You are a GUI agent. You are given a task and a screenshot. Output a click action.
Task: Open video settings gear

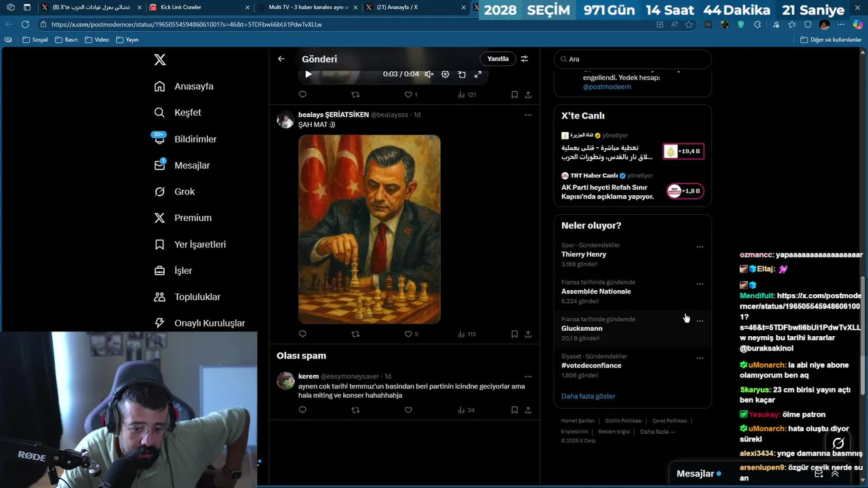pos(446,75)
